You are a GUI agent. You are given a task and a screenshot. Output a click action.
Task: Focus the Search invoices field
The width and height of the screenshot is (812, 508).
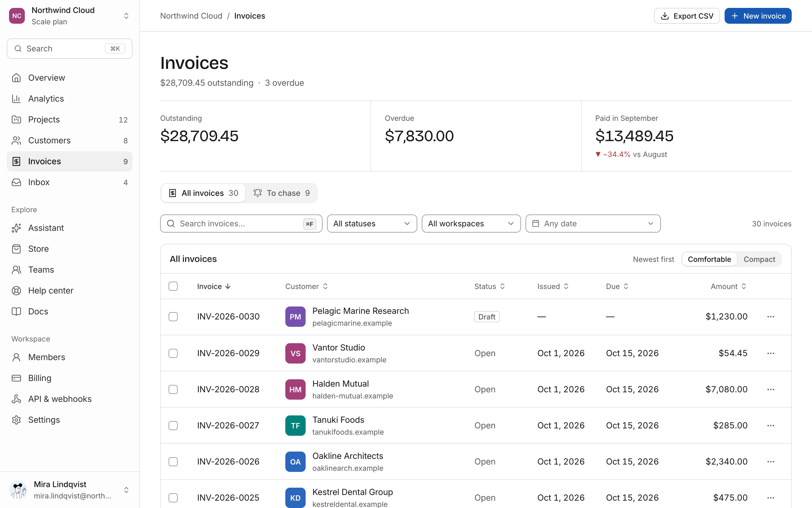click(x=241, y=224)
